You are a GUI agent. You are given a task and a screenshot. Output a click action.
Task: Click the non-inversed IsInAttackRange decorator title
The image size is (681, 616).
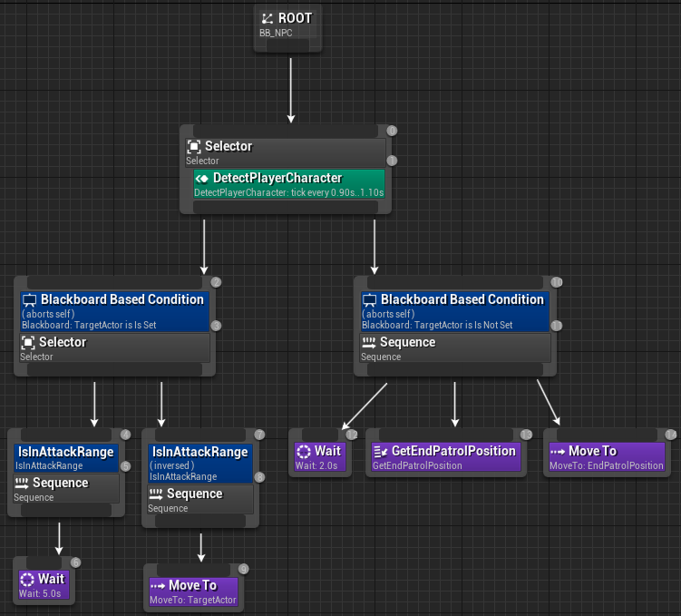pyautogui.click(x=65, y=452)
